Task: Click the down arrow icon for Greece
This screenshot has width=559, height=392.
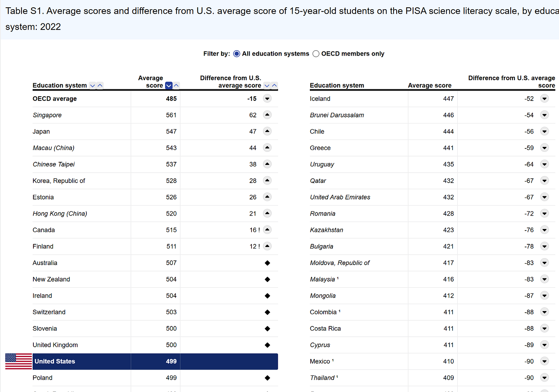Action: (544, 148)
